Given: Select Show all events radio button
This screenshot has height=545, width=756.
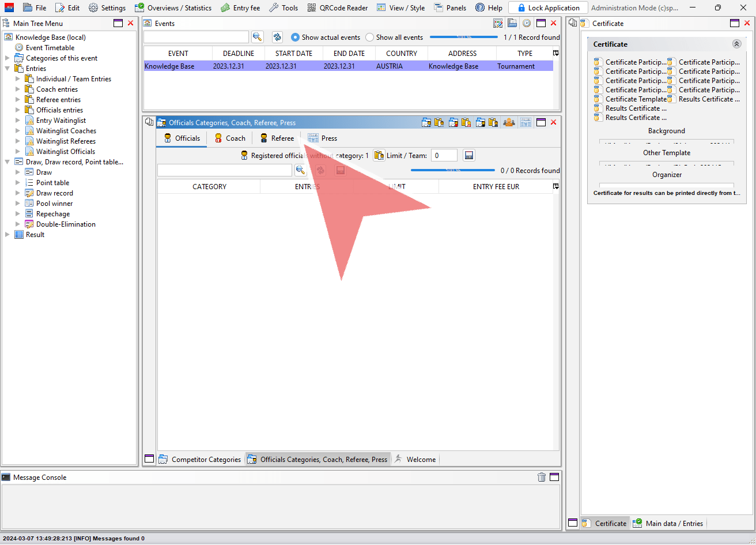Looking at the screenshot, I should [x=369, y=37].
